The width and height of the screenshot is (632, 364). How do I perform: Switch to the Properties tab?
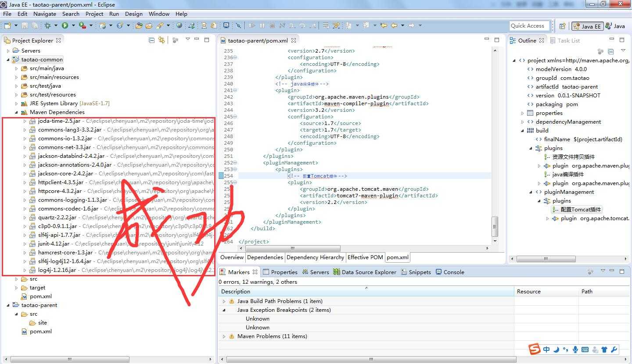(280, 272)
